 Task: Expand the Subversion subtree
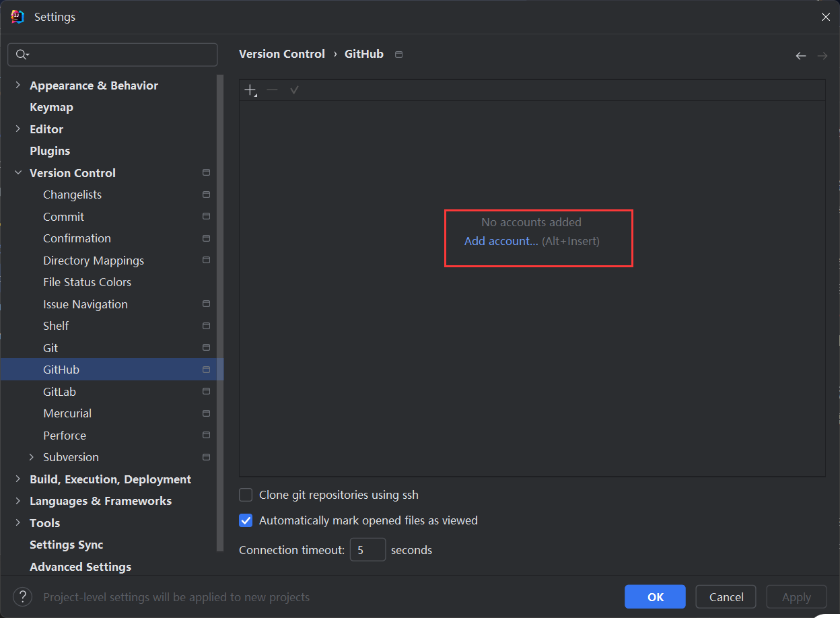pos(32,457)
